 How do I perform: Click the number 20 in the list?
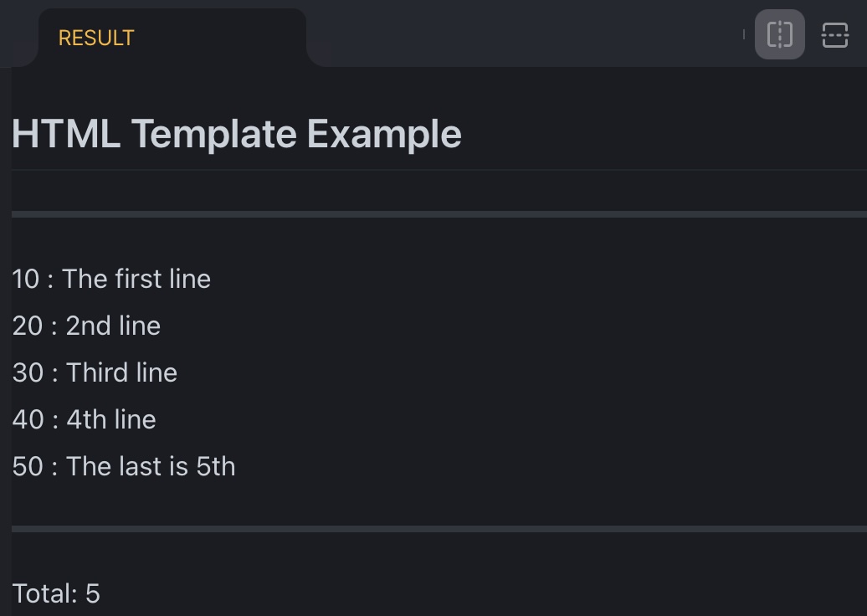27,326
